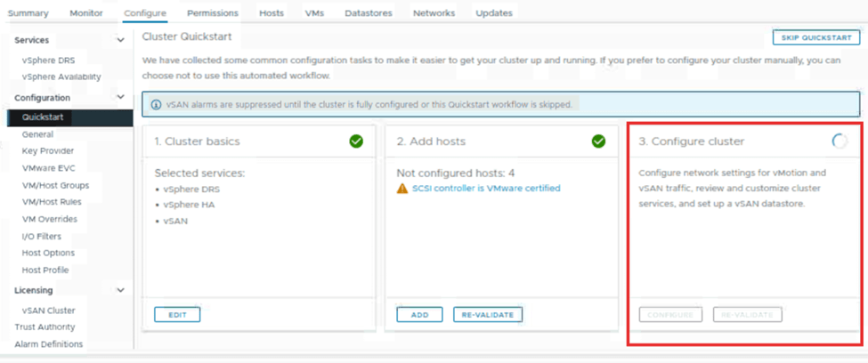868x363 pixels.
Task: Click the warning triangle icon for SCSI controller
Action: [402, 189]
